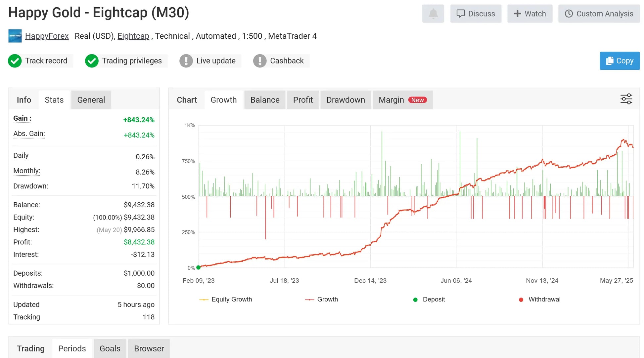The height and width of the screenshot is (358, 644).
Task: Click the Gain label
Action: (22, 118)
